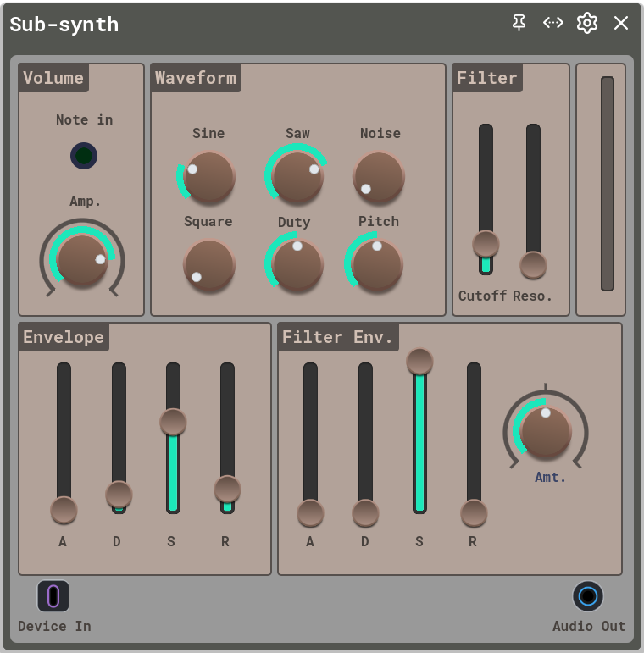Click the Filter Env. D slider handle
Image resolution: width=644 pixels, height=653 pixels.
[x=365, y=513]
